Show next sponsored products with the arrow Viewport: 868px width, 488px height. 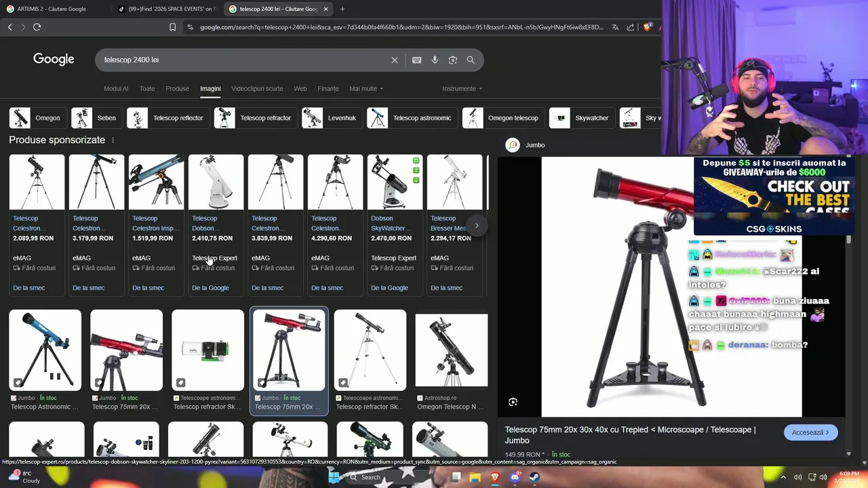[477, 225]
